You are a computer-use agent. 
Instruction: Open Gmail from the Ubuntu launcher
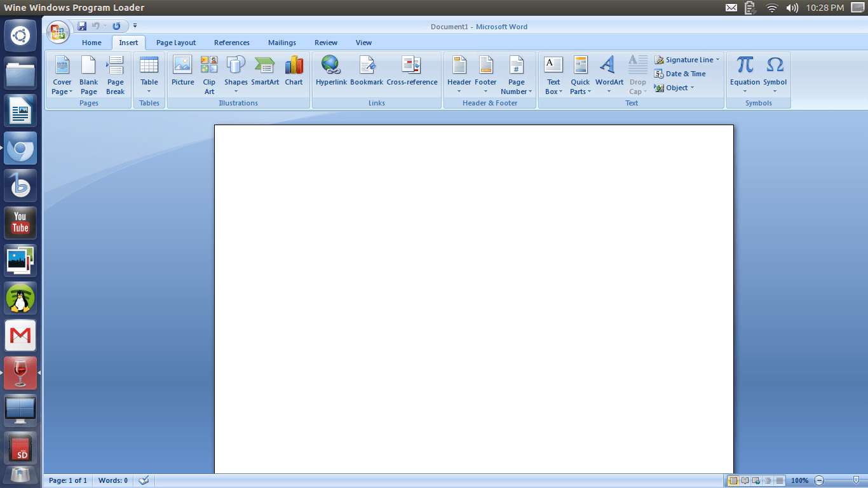pos(20,335)
